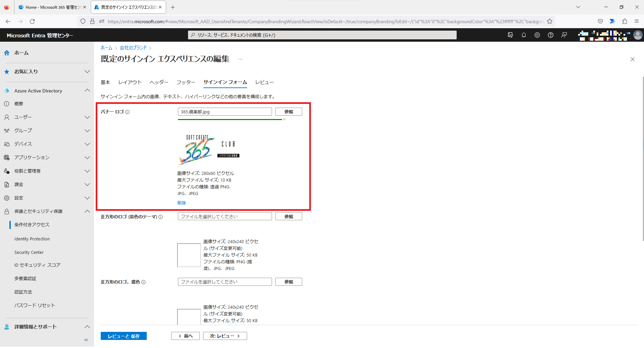Viewport: 644px width, 348px height.
Task: Click the applications grid icon
Action: [x=7, y=157]
